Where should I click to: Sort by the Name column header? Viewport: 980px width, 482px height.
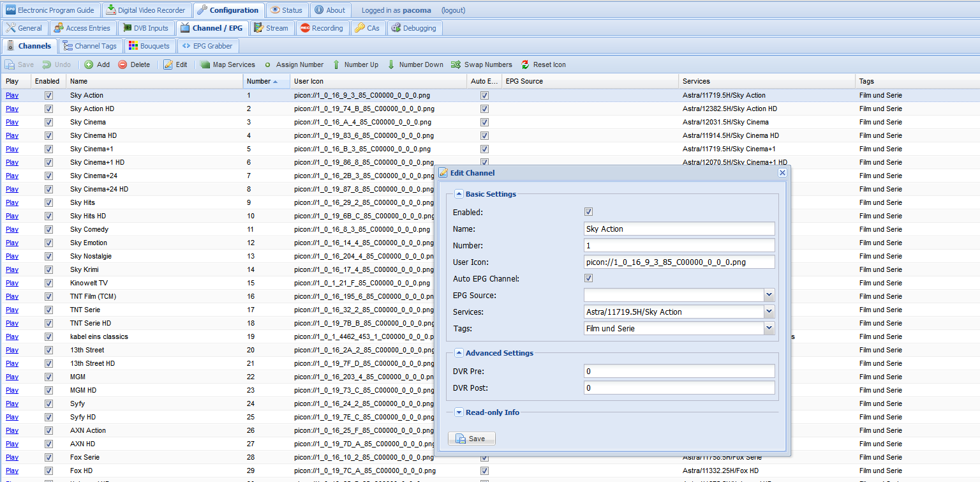click(x=154, y=81)
